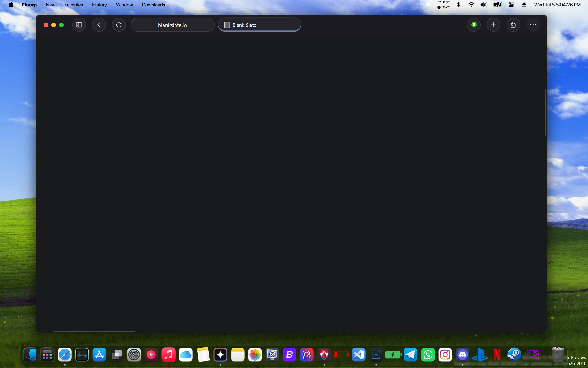Viewport: 588px width, 368px height.
Task: Select the Blank Slate tab
Action: (x=259, y=25)
